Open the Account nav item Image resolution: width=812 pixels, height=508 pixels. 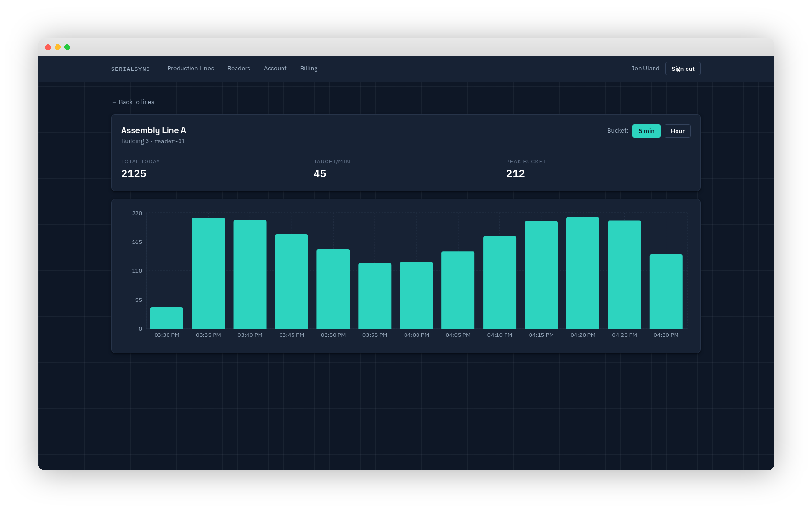point(275,69)
